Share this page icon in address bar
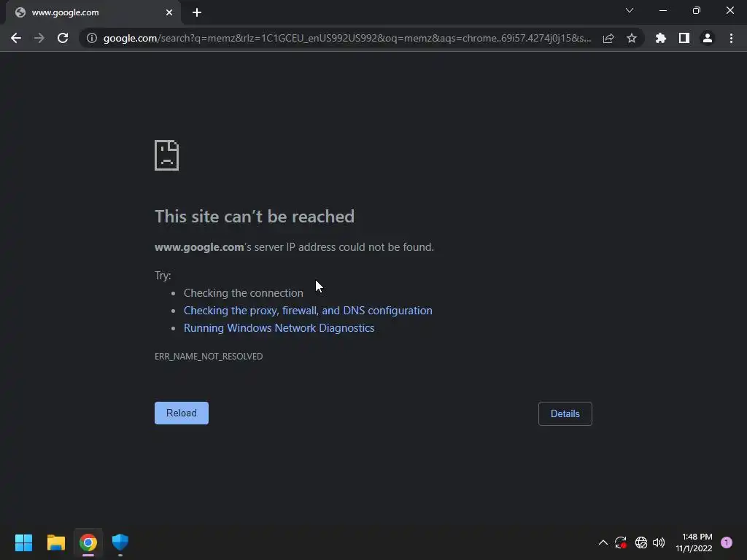 [608, 38]
